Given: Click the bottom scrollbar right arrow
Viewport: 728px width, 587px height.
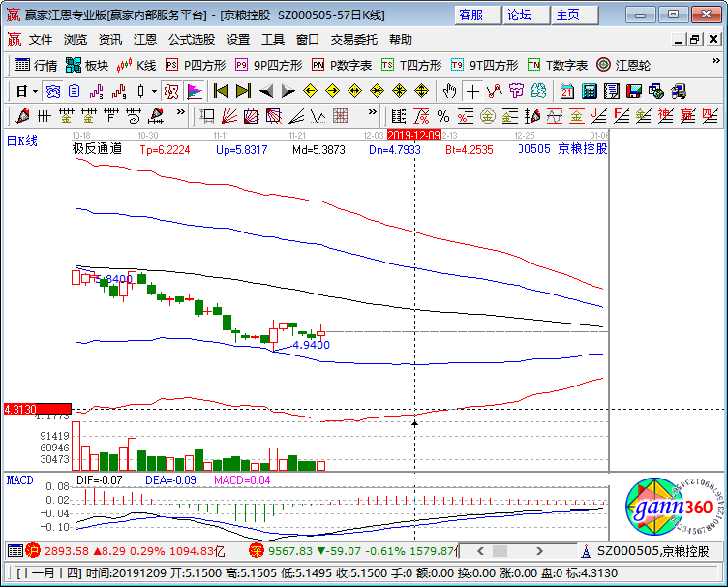Looking at the screenshot, I should [x=539, y=551].
